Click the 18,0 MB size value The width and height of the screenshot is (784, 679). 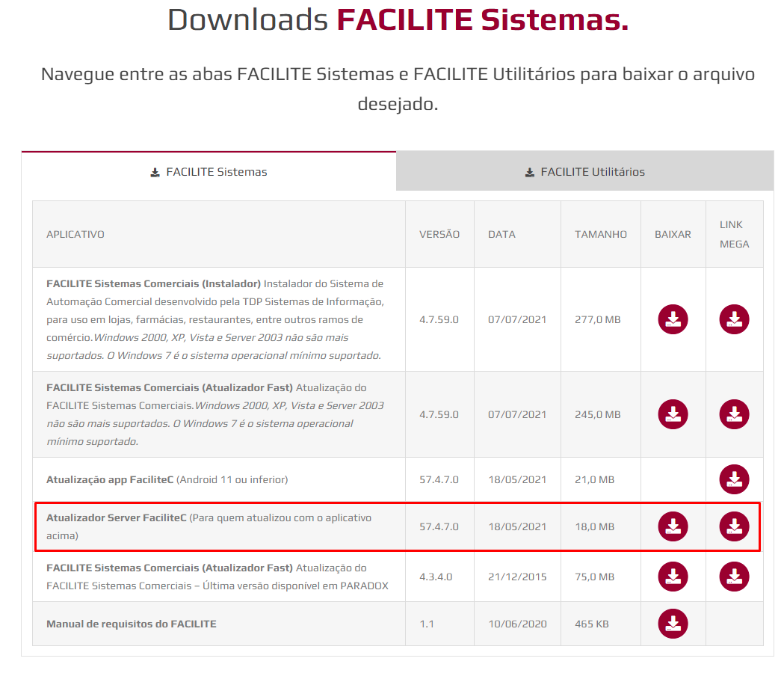coord(594,527)
